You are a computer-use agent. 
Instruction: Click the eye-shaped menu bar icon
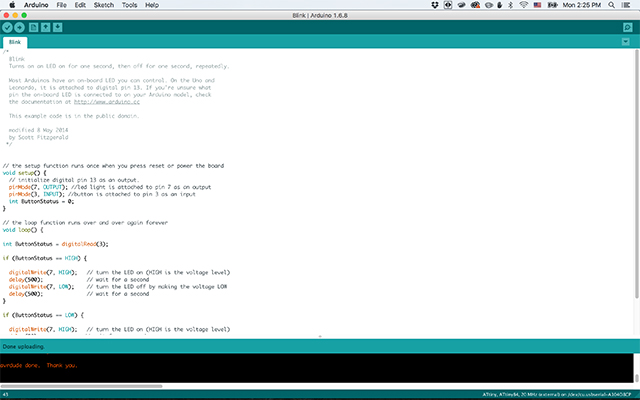click(489, 5)
